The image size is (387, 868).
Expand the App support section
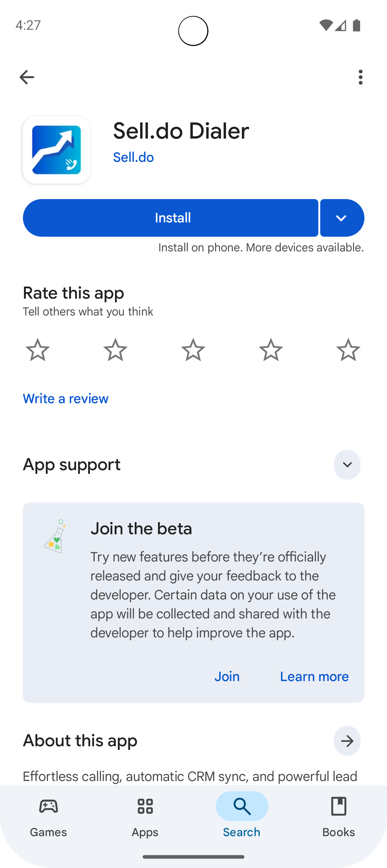(x=347, y=465)
